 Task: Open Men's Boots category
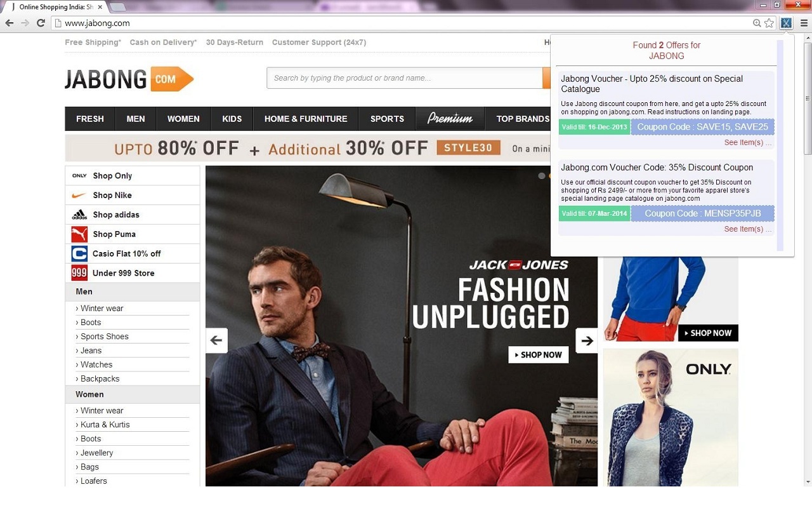click(x=90, y=323)
